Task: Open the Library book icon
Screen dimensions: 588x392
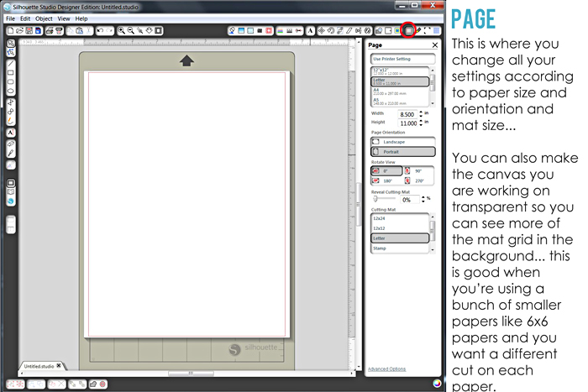Action: tap(11, 192)
